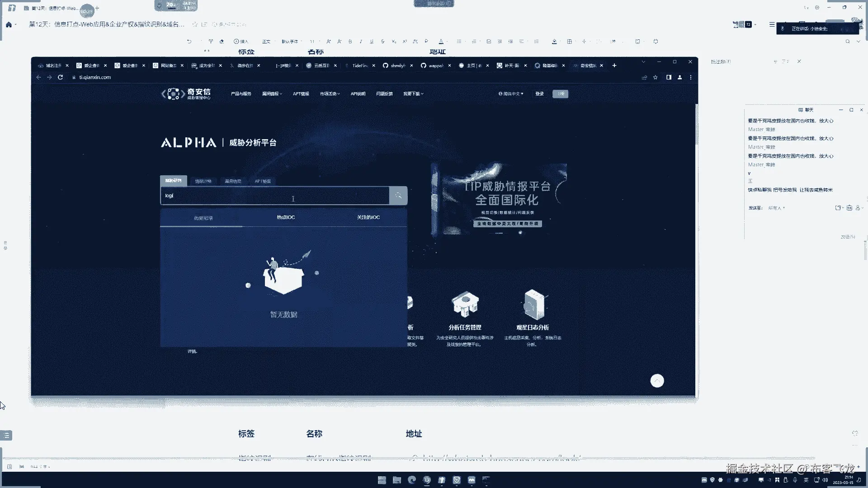The height and width of the screenshot is (488, 868).
Task: Open the analysis task management icon
Action: coord(465,305)
